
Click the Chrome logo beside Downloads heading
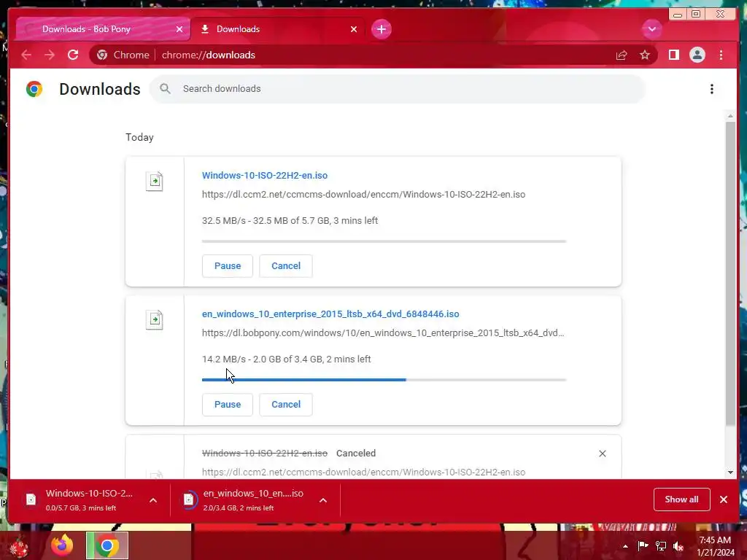coord(34,89)
